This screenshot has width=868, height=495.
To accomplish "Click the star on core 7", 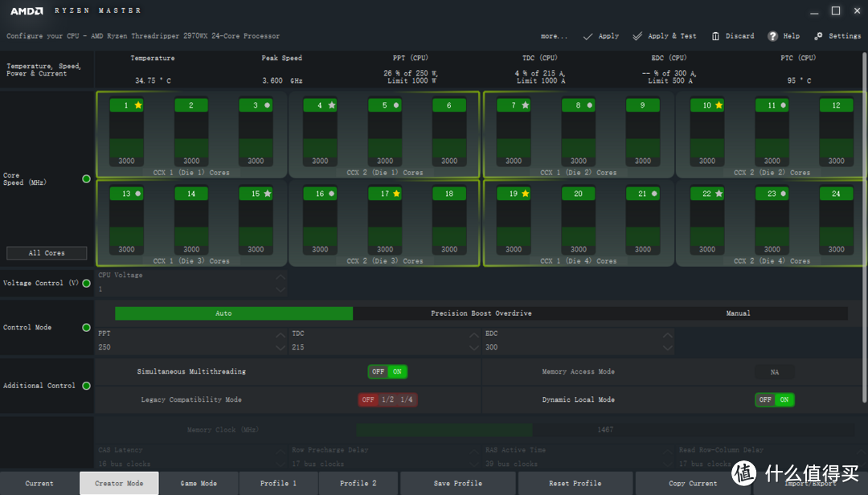I will point(526,105).
